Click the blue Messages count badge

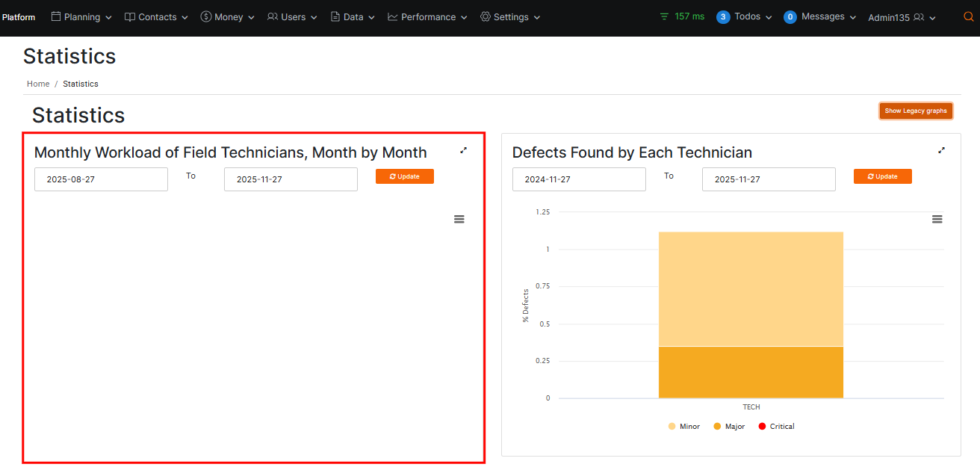coord(790,17)
